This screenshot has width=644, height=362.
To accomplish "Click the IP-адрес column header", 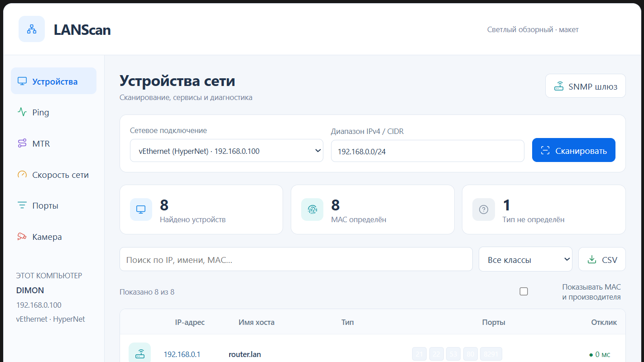I will tap(190, 322).
